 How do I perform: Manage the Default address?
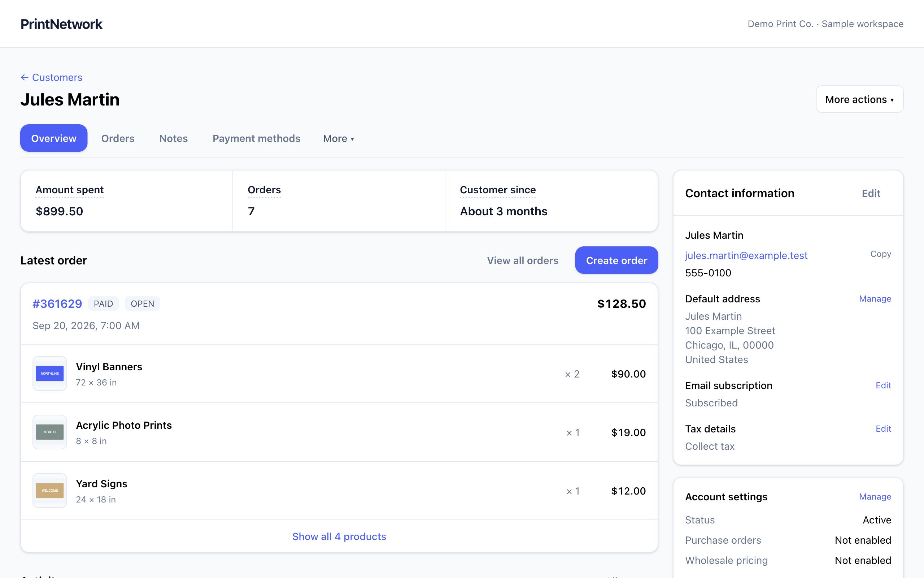click(875, 298)
